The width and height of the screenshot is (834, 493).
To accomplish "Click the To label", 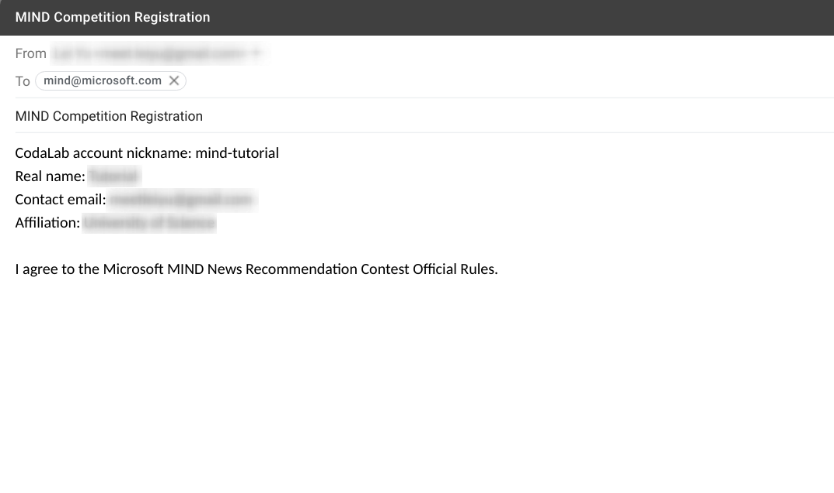I will (x=23, y=81).
